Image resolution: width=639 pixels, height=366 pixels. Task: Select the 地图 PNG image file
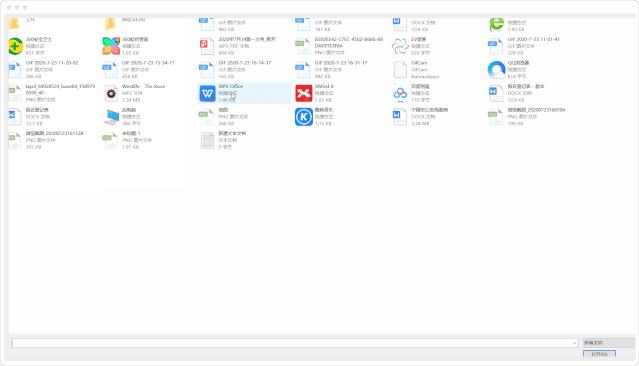(224, 117)
